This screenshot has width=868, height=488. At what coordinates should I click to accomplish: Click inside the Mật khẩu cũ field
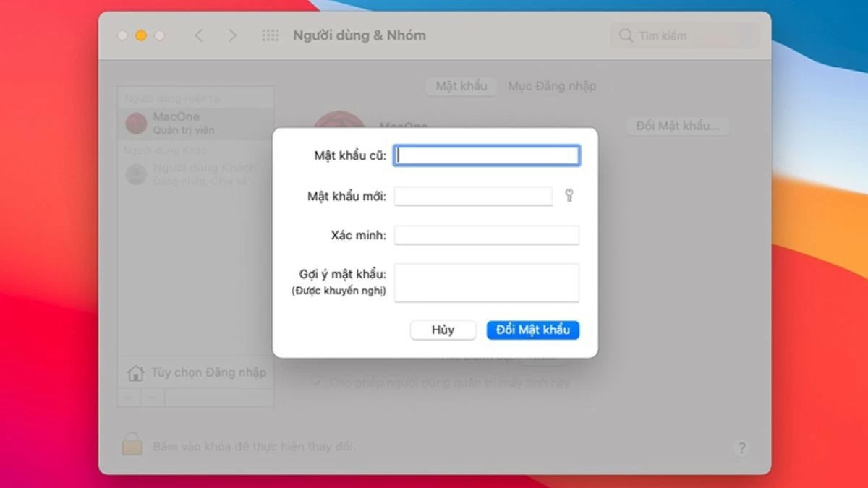pos(485,155)
